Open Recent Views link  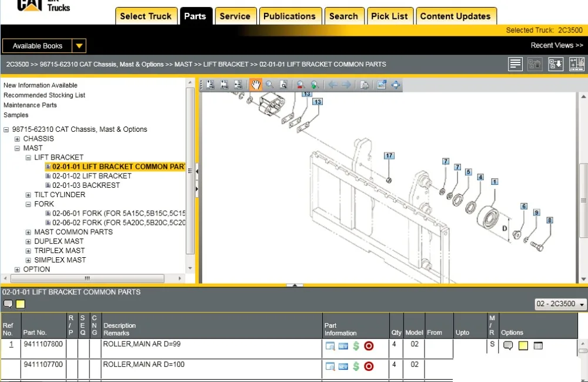click(557, 45)
